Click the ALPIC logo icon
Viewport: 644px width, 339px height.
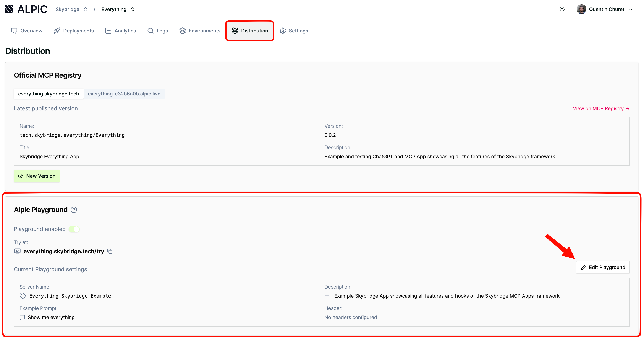point(10,9)
